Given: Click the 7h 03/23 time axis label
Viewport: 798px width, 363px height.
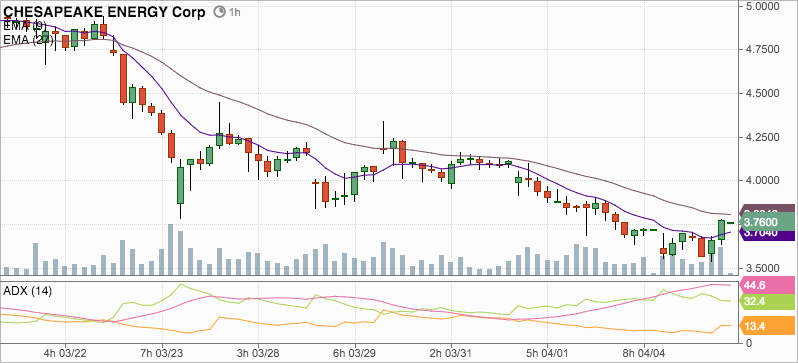Looking at the screenshot, I should click(162, 353).
